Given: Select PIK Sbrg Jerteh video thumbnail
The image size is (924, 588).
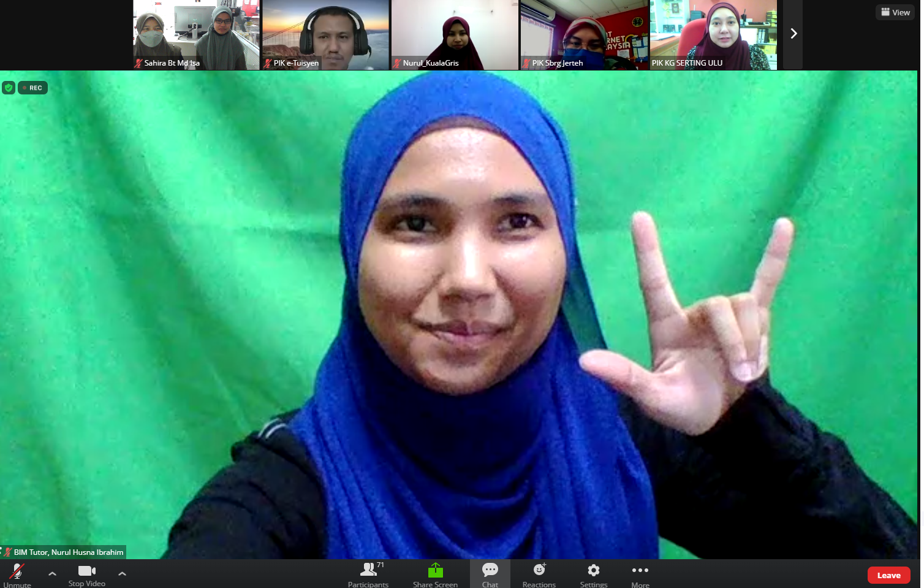Looking at the screenshot, I should (584, 34).
